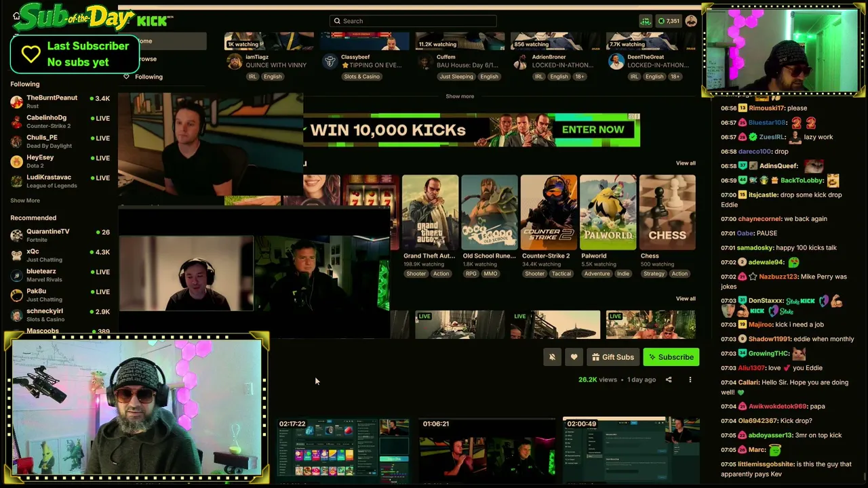Image resolution: width=868 pixels, height=488 pixels.
Task: Open the three-dot more options menu
Action: [x=690, y=380]
